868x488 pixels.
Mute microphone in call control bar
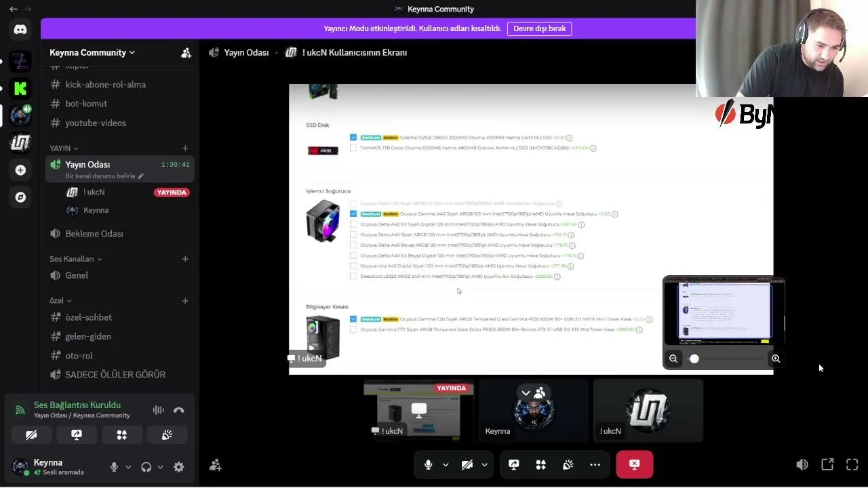428,465
